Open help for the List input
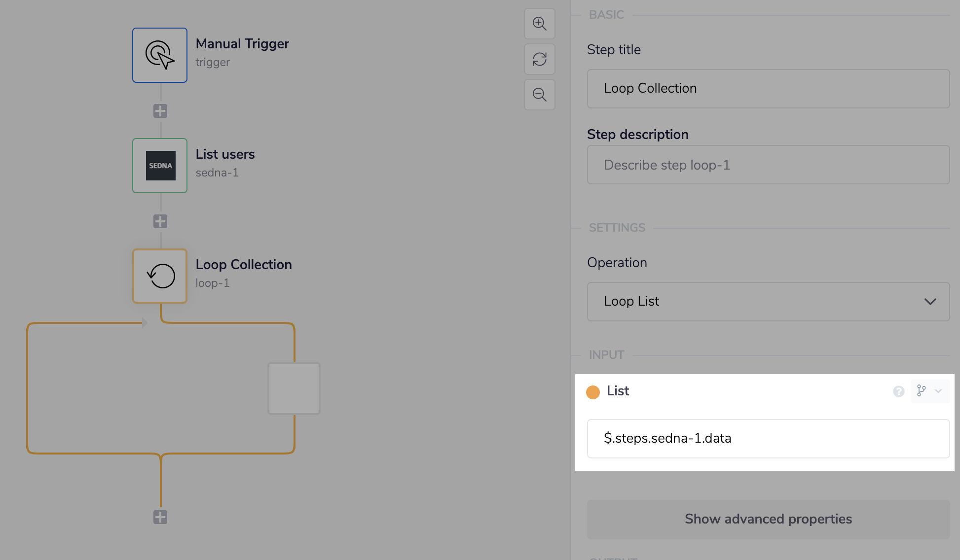960x560 pixels. click(898, 392)
